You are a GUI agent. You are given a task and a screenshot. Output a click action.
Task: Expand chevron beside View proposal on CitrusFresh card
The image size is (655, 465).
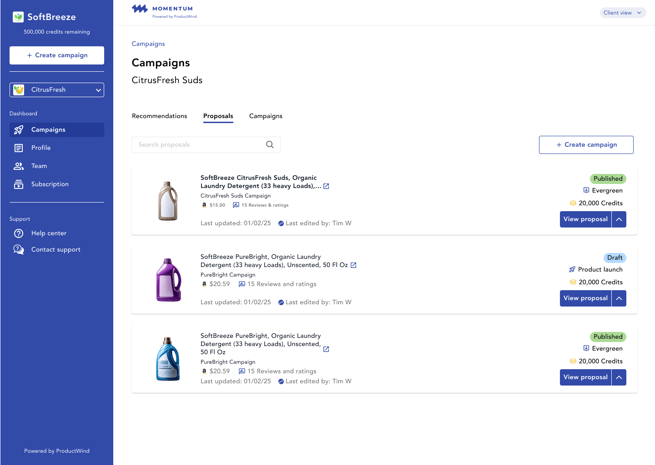point(619,219)
